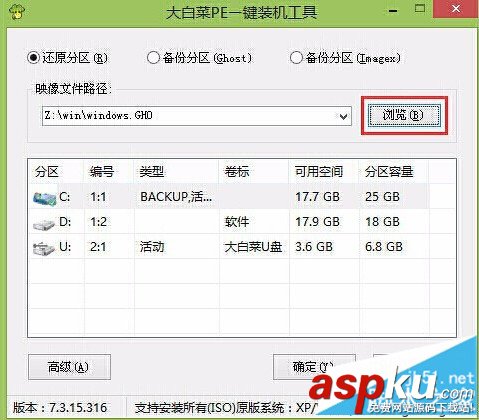Click the 高级(A) advanced button
The width and height of the screenshot is (479, 420).
click(69, 367)
